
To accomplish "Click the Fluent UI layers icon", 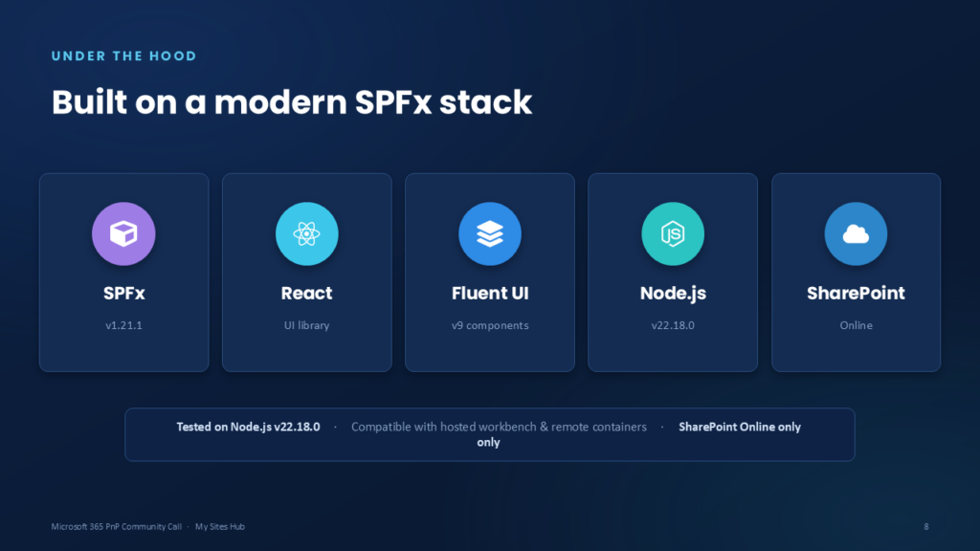I will [x=490, y=233].
